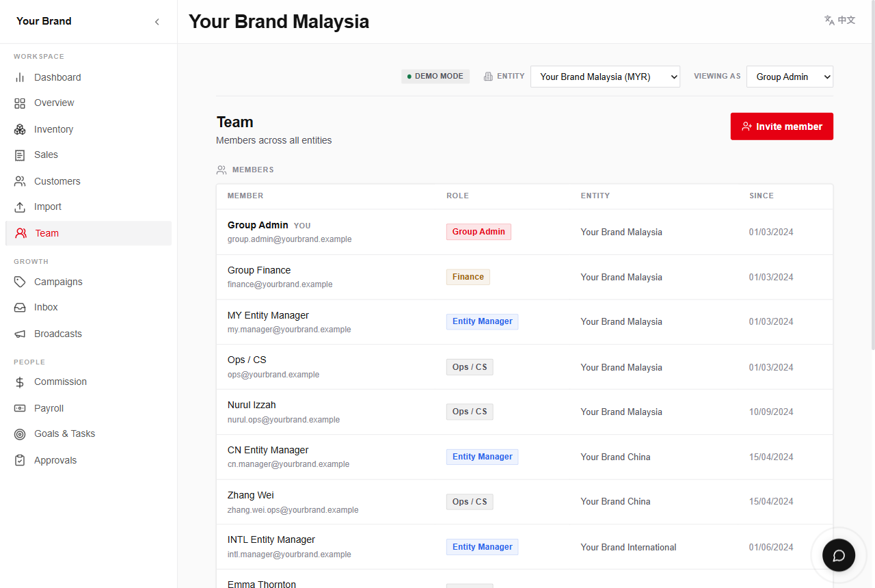Click the 10/09/2024 since date
Screen dimensions: 875x588
pos(771,412)
